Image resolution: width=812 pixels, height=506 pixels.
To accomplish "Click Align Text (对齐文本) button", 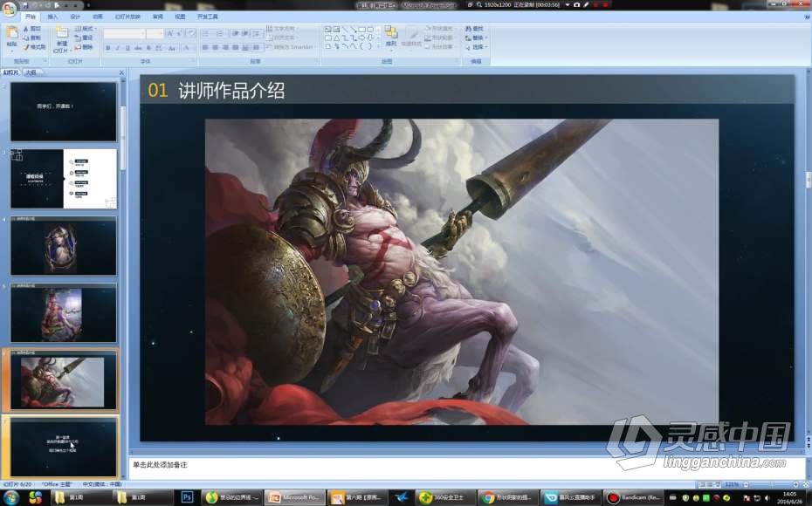I will (x=281, y=38).
